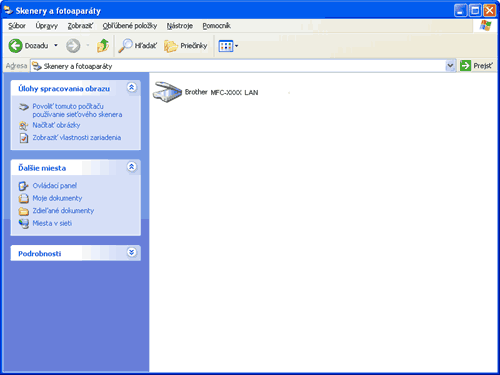Click the green Prejsť go arrow
The image size is (500, 375).
pos(465,66)
